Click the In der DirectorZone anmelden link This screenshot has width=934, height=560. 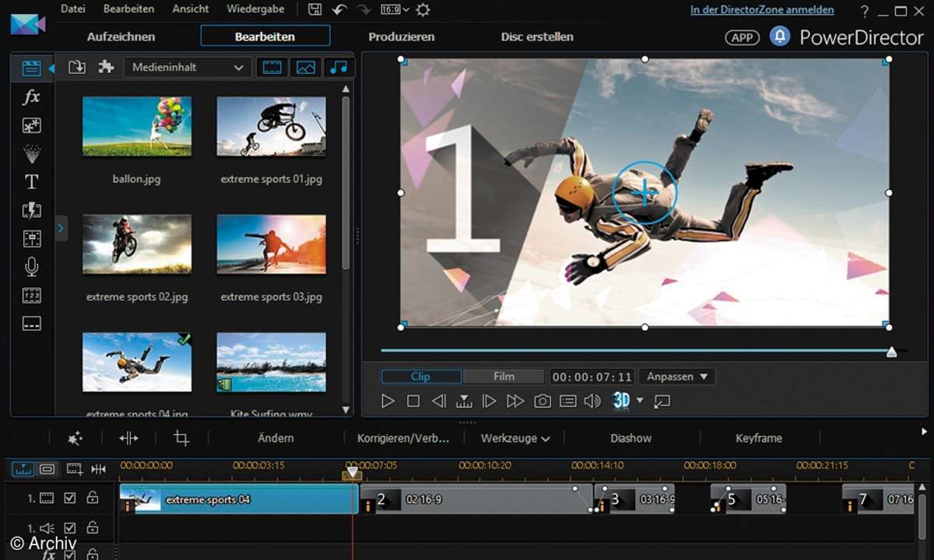click(x=762, y=10)
